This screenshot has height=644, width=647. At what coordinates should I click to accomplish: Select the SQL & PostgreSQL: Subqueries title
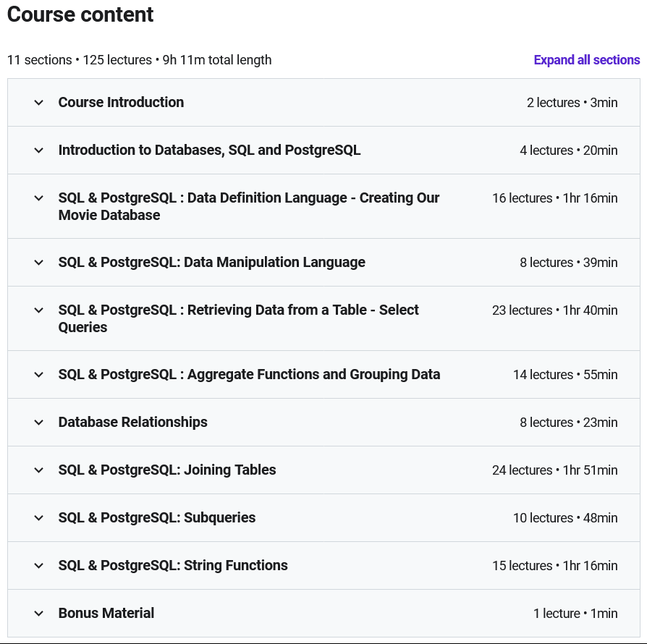(157, 518)
